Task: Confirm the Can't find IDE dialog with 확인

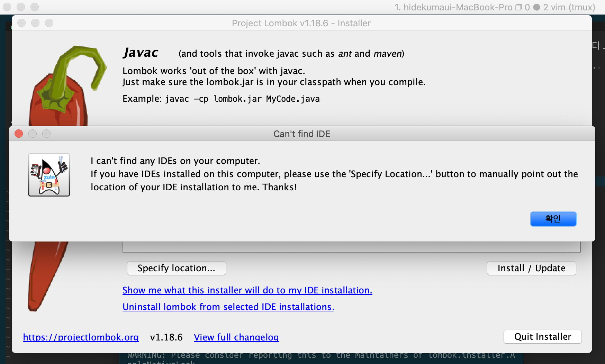Action: click(553, 219)
